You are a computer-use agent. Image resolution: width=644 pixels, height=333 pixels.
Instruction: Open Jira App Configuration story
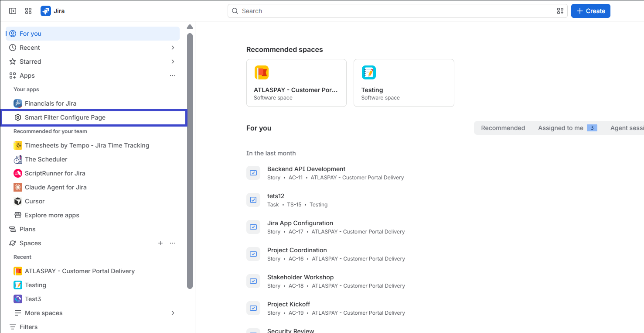click(x=300, y=223)
